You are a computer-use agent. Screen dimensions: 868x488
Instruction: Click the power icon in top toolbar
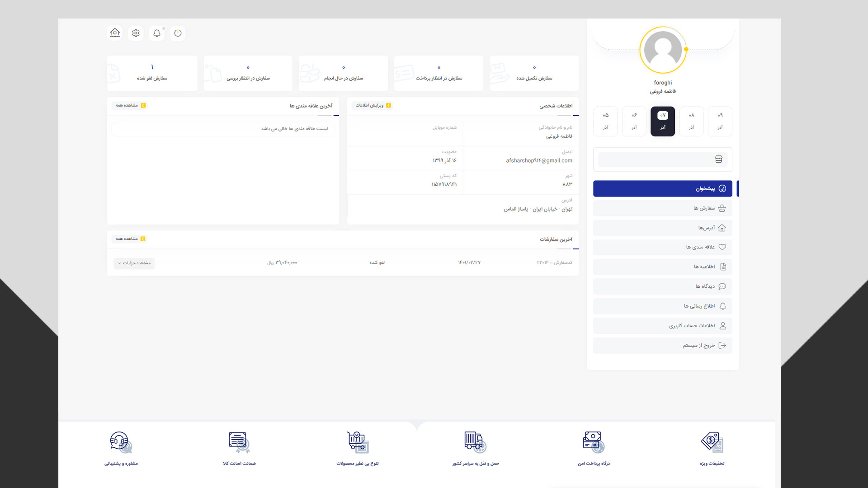178,33
